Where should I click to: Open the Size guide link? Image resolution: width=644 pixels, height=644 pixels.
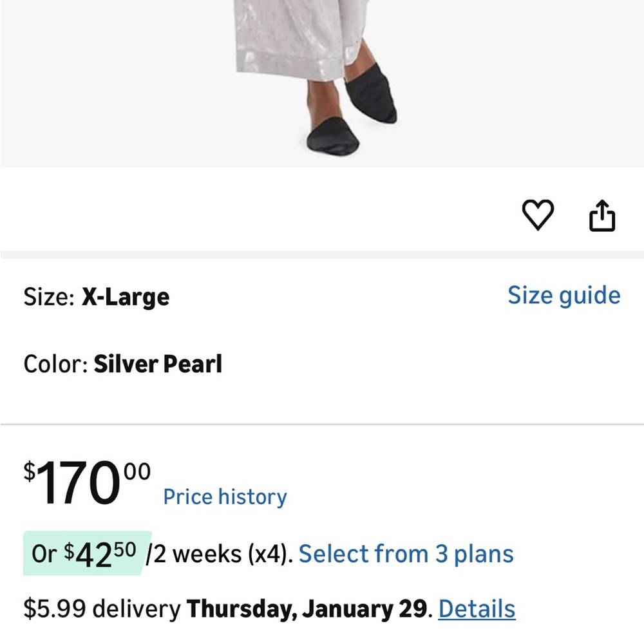(x=564, y=296)
